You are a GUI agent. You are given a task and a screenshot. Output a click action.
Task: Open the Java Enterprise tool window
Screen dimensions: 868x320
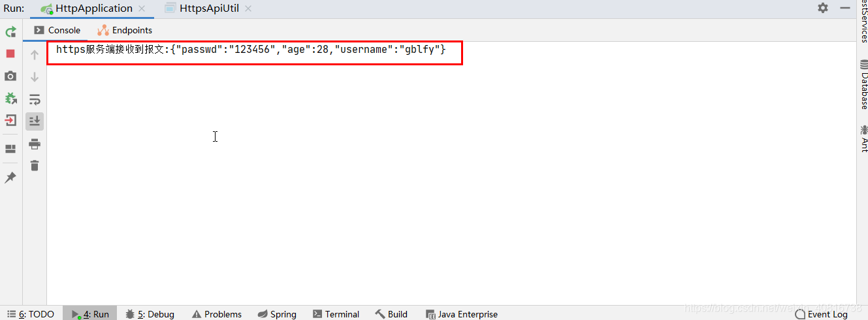coord(461,314)
